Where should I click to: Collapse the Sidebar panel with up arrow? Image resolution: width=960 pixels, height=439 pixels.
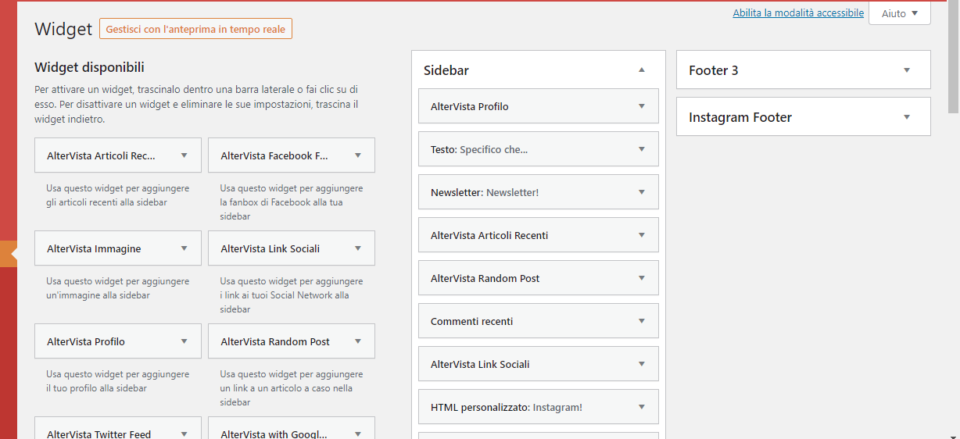coord(641,70)
